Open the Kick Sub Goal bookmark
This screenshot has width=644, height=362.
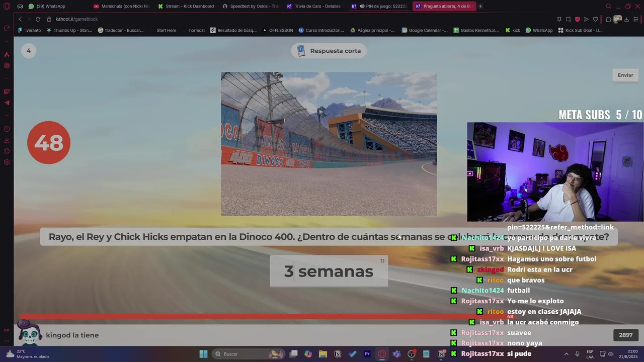(580, 30)
